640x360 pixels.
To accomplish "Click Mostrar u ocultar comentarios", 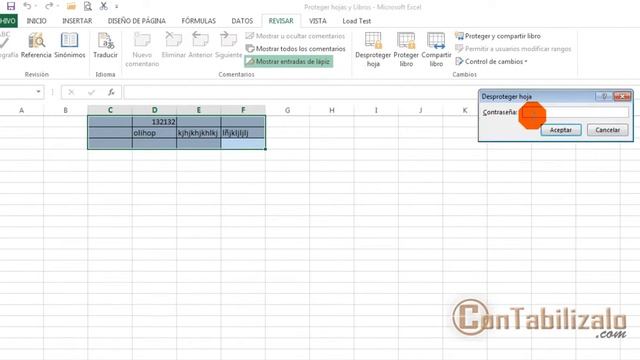I will coord(295,36).
